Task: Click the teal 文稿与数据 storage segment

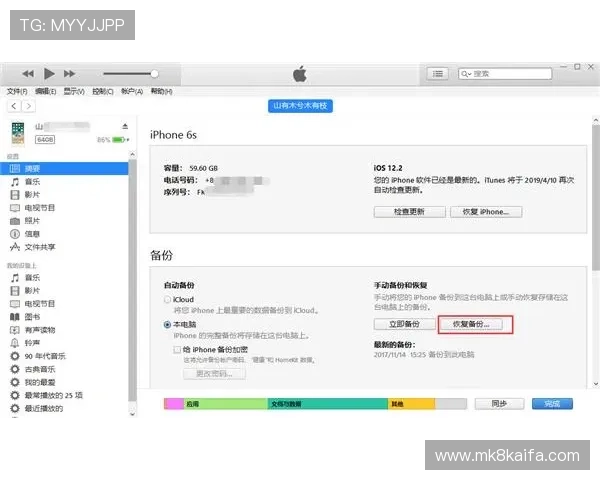Action: pos(328,403)
